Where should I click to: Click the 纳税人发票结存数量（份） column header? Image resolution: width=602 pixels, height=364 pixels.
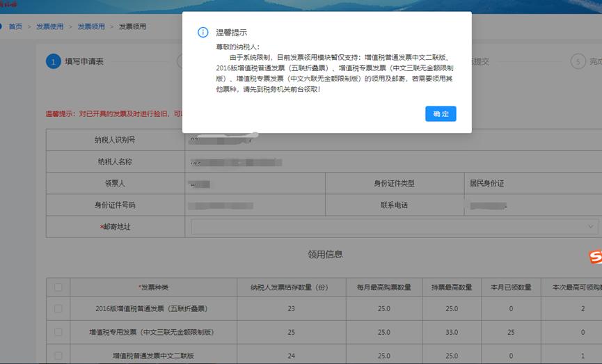[292, 287]
